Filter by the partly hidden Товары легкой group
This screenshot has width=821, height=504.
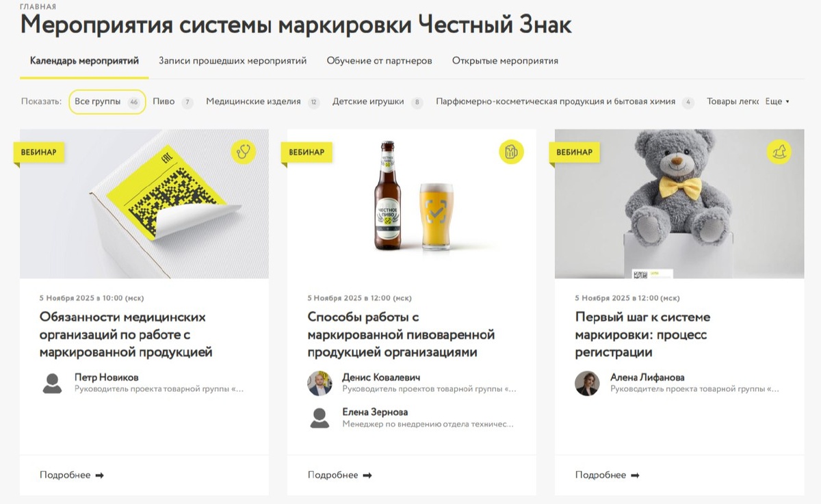[733, 102]
